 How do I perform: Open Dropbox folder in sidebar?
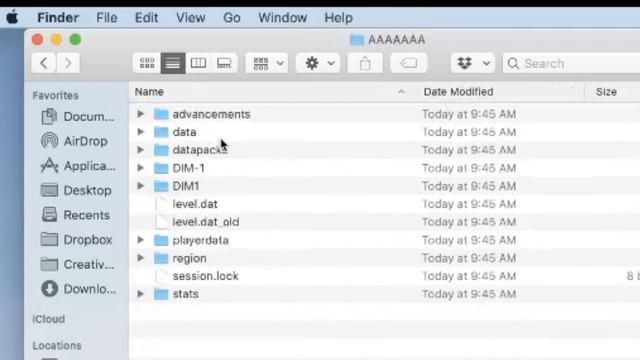76,240
